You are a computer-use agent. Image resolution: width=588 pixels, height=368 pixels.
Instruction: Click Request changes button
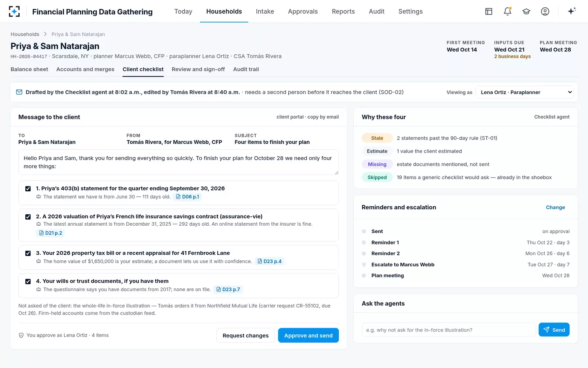(245, 335)
